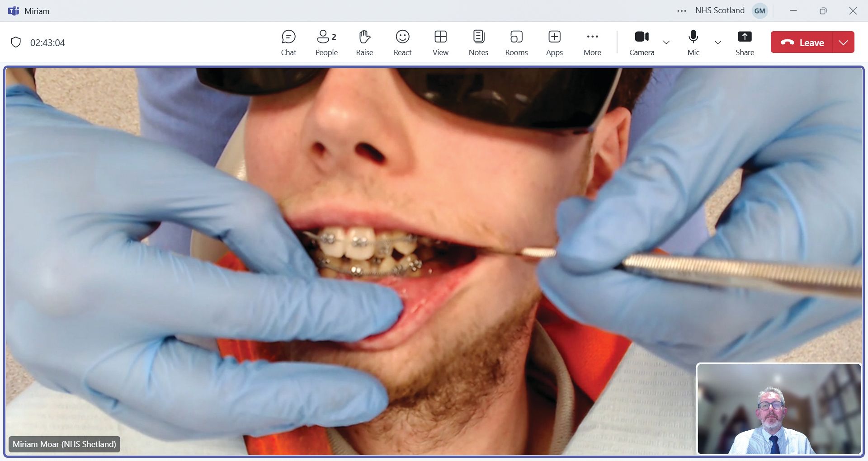This screenshot has width=868, height=461.
Task: Open breakout Rooms
Action: pyautogui.click(x=516, y=42)
